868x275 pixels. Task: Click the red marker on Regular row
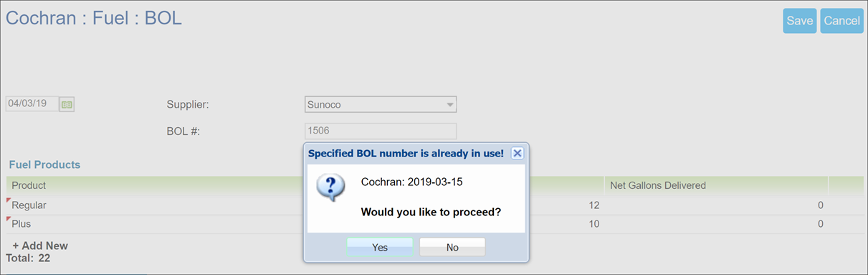pos(9,200)
